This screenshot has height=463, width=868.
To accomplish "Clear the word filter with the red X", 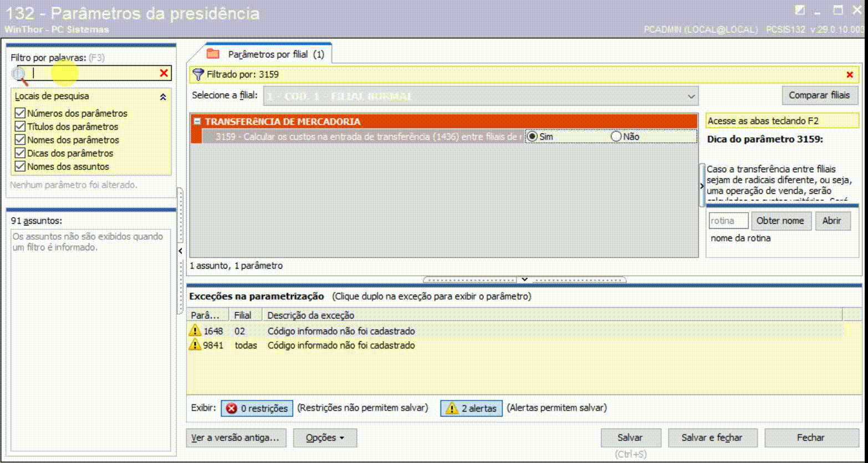I will tap(164, 73).
